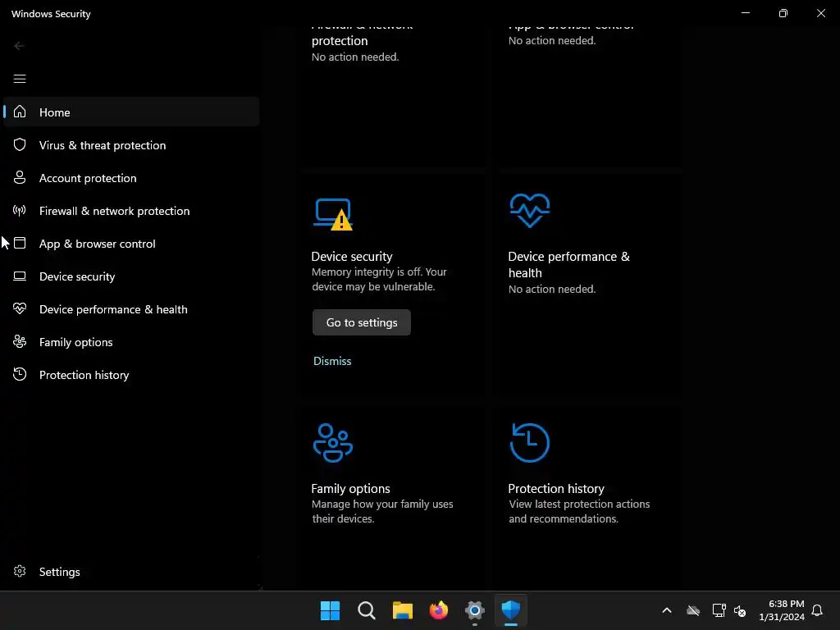840x630 pixels.
Task: Open File Explorer from the taskbar
Action: 402,610
